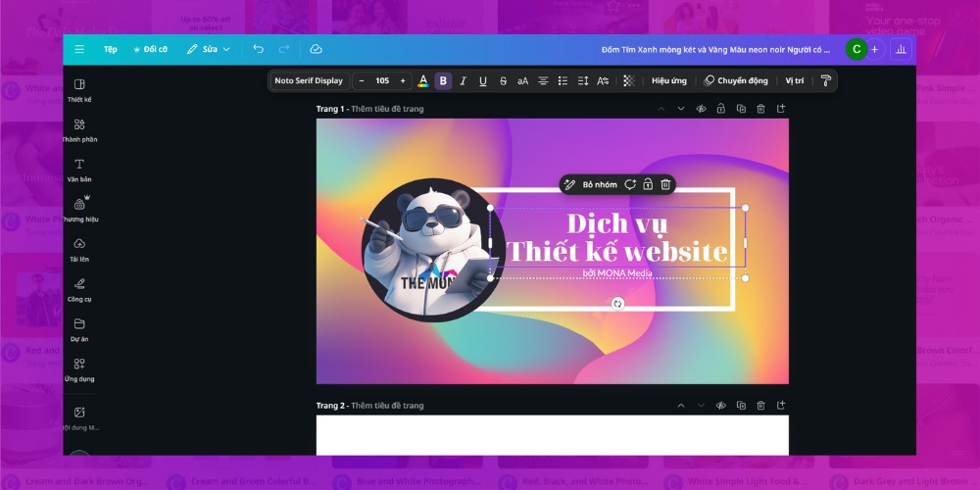
Task: Duplicate Trang 2
Action: 741,406
